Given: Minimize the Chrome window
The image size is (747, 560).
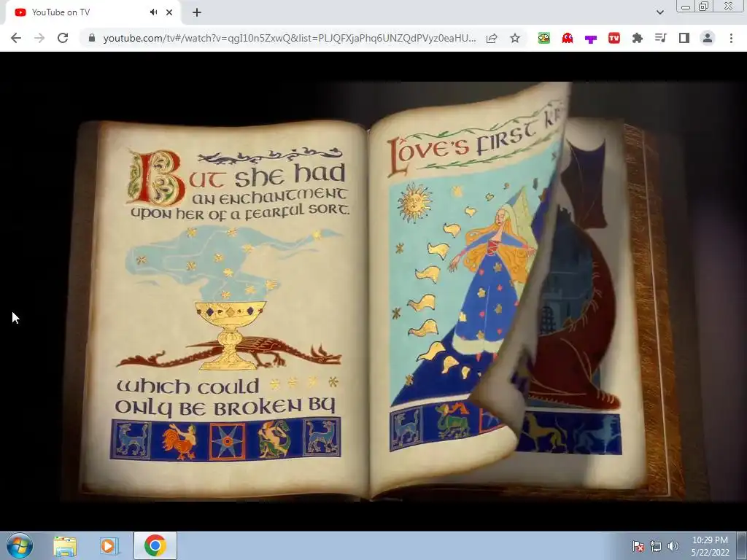Looking at the screenshot, I should coord(686,6).
